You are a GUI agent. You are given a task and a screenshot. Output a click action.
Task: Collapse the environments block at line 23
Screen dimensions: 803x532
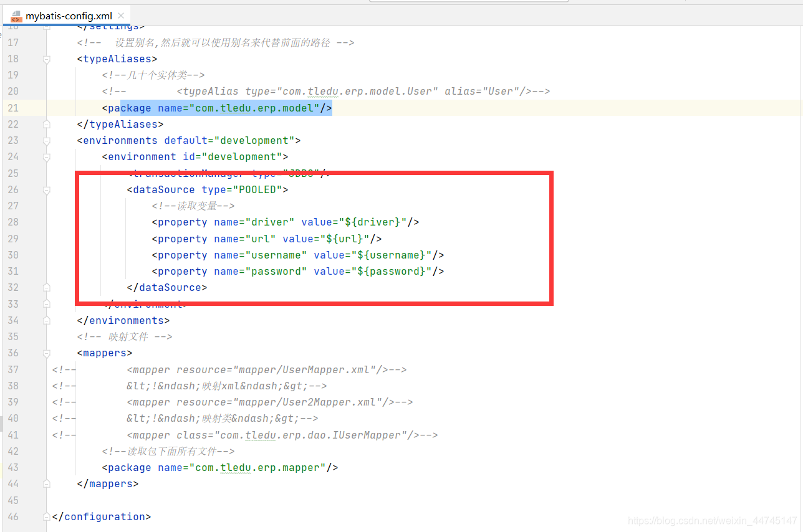coord(47,141)
